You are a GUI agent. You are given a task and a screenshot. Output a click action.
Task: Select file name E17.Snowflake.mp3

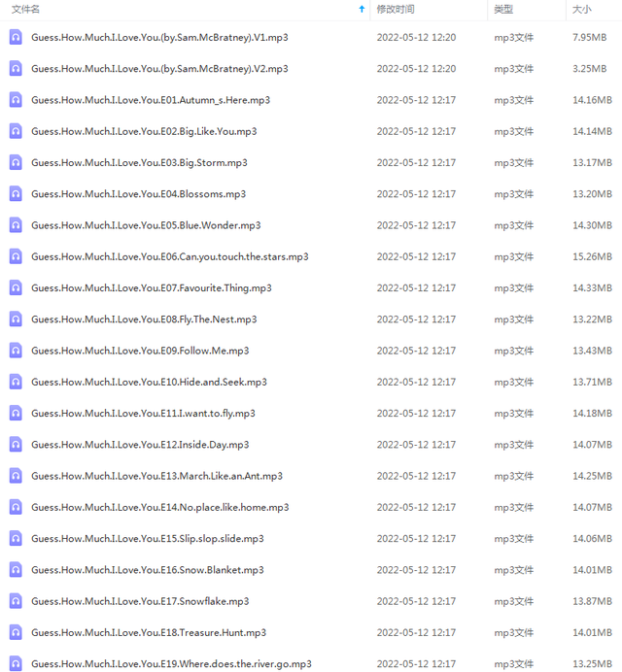click(x=140, y=601)
